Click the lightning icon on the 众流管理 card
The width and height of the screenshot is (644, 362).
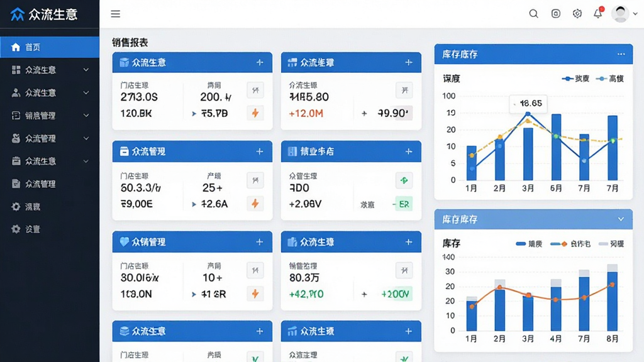coord(255,204)
